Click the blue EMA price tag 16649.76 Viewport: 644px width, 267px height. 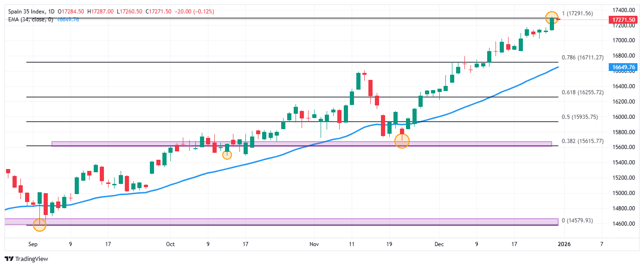coord(624,67)
